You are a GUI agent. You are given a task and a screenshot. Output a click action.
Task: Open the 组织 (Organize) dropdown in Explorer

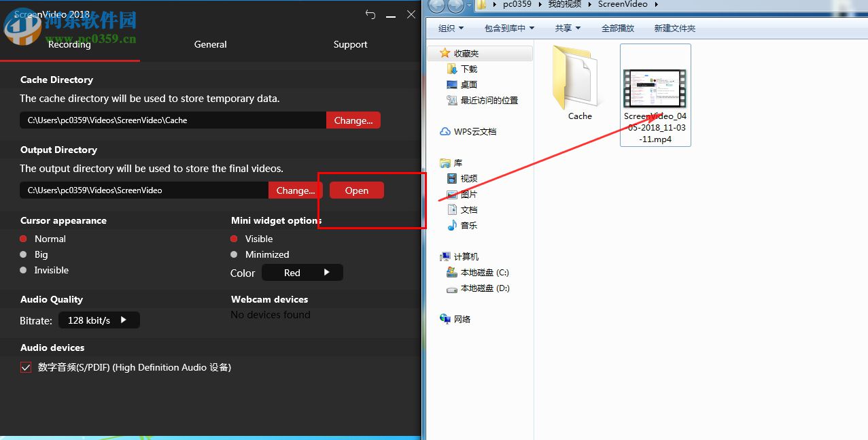click(451, 28)
